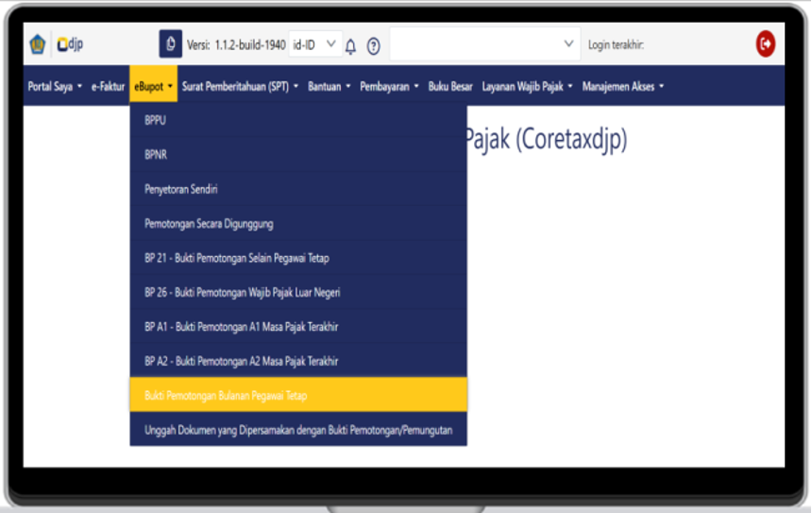The width and height of the screenshot is (812, 513).
Task: Open the Buku Besar menu
Action: coord(450,86)
